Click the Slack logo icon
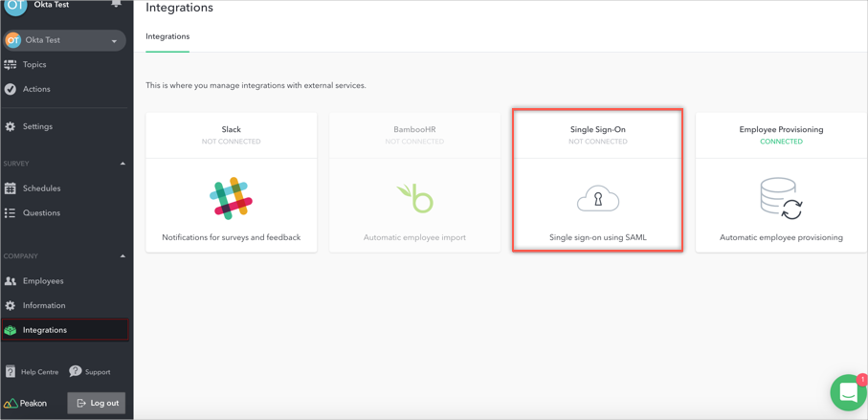868x420 pixels. click(231, 198)
